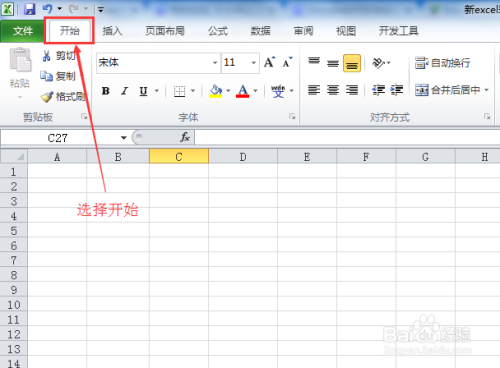Viewport: 500px width, 368px height.
Task: Toggle underline formatting
Action: (x=143, y=91)
